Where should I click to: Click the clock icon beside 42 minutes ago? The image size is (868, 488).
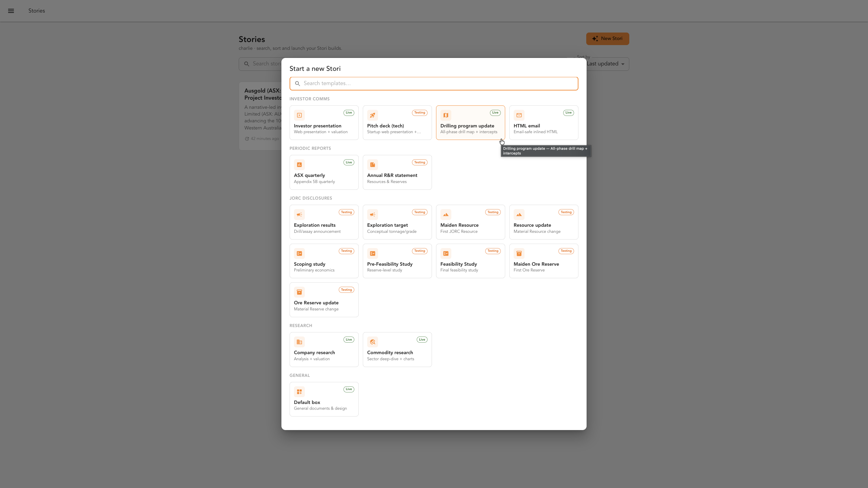(x=247, y=139)
